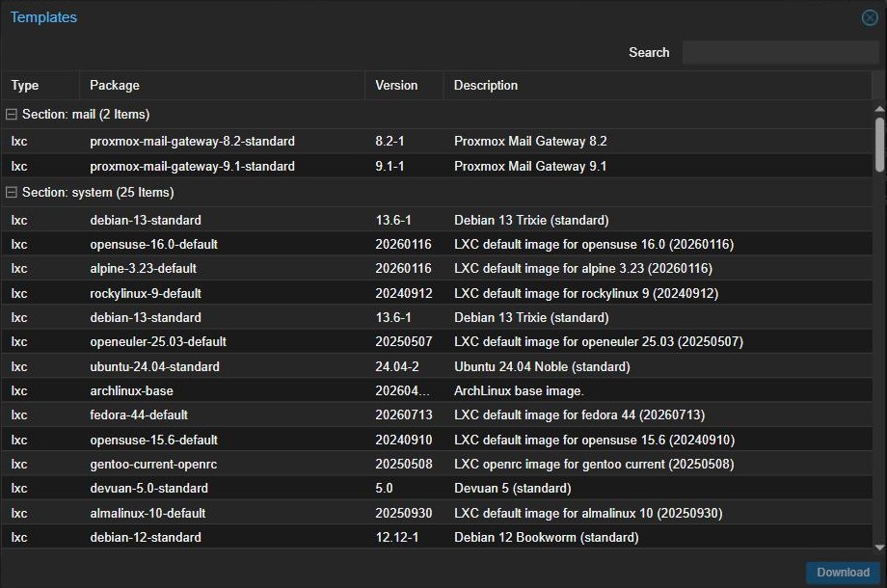Image resolution: width=887 pixels, height=588 pixels.
Task: Select debian-12-standard package
Action: (x=146, y=537)
